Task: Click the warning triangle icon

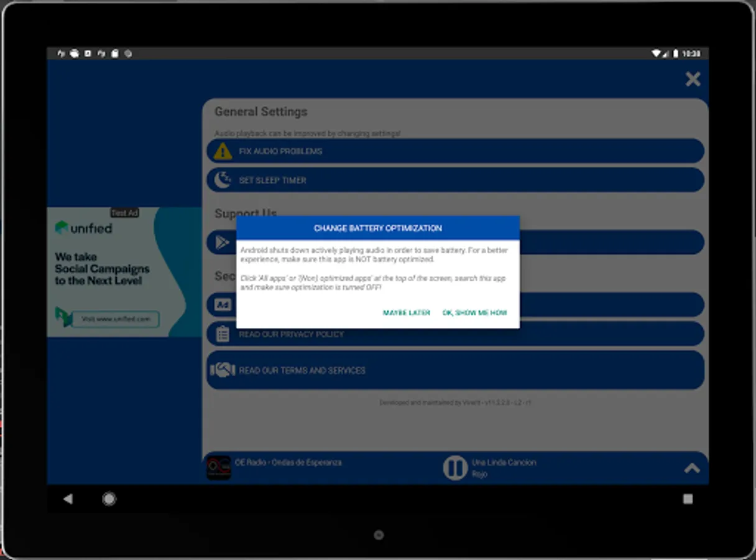Action: [223, 151]
